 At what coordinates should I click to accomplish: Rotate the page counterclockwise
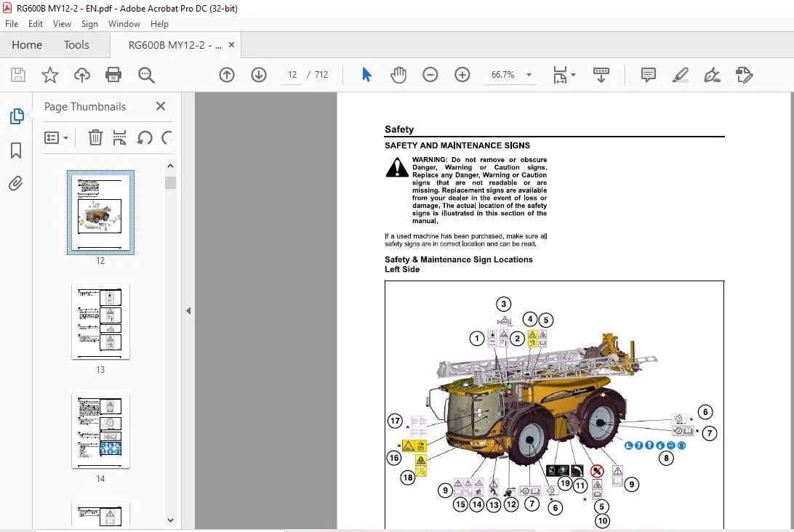[144, 137]
